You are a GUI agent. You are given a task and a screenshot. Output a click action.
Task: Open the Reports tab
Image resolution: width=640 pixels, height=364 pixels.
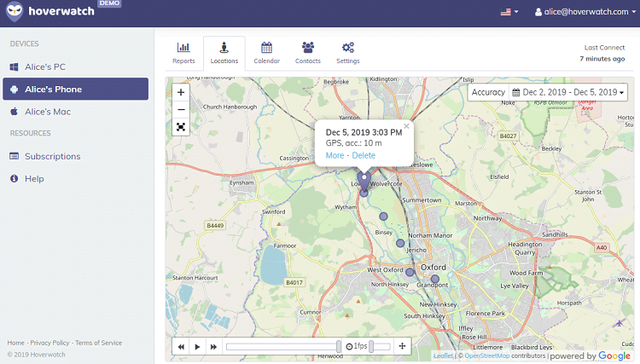point(183,53)
